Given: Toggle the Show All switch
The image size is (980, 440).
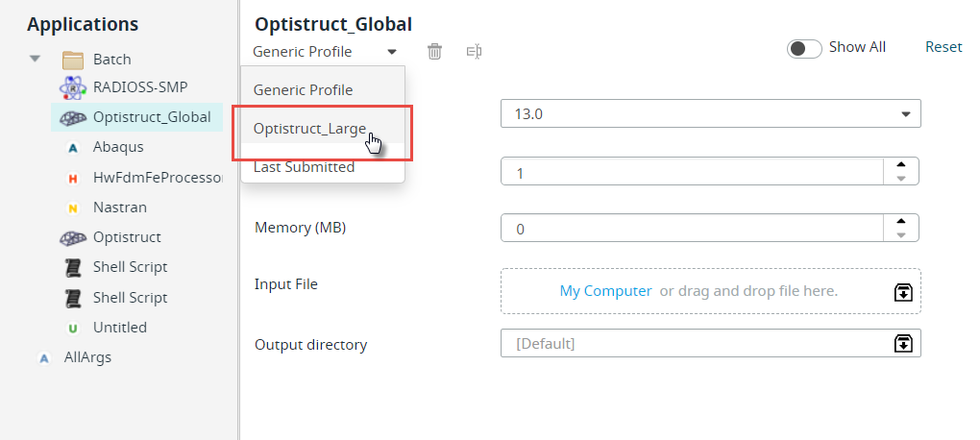Looking at the screenshot, I should click(804, 49).
